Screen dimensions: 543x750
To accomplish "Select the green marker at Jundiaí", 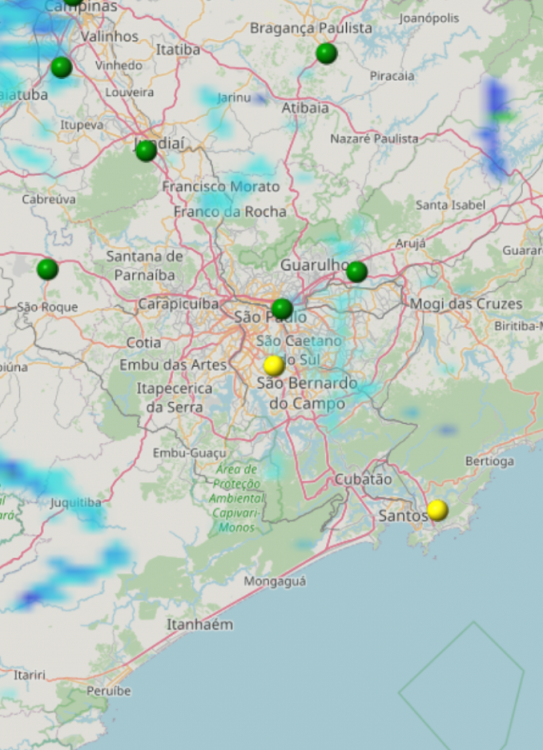I will click(x=146, y=151).
